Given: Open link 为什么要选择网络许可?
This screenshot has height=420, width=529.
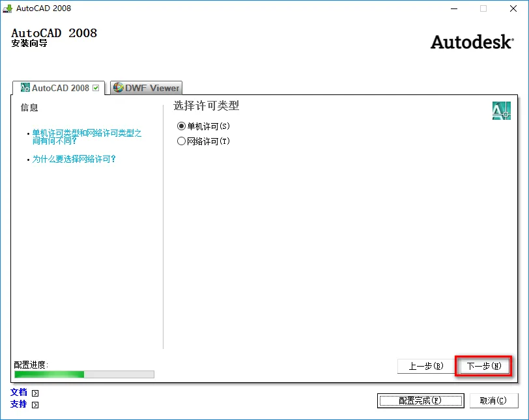Looking at the screenshot, I should (x=74, y=159).
